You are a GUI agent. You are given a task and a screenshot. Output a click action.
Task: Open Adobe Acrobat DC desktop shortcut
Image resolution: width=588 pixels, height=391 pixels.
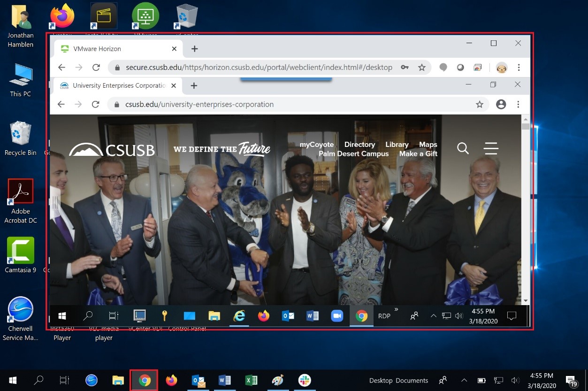(21, 192)
